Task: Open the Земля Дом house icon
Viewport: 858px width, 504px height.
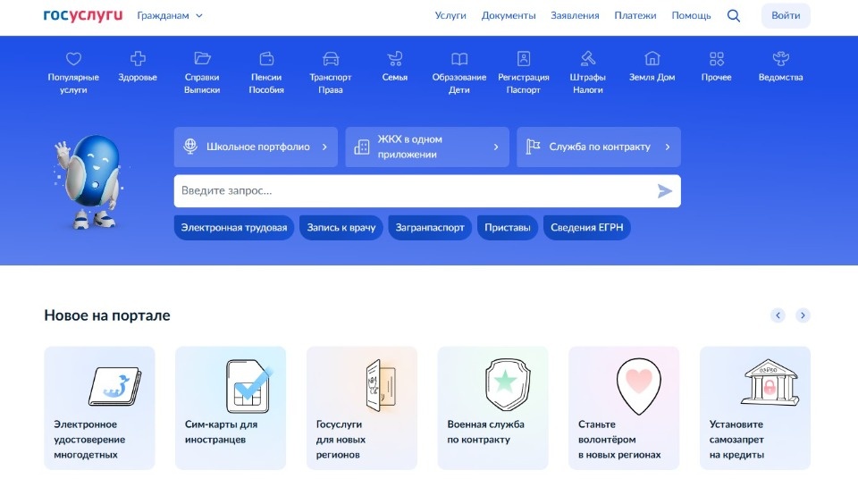Action: tap(652, 59)
